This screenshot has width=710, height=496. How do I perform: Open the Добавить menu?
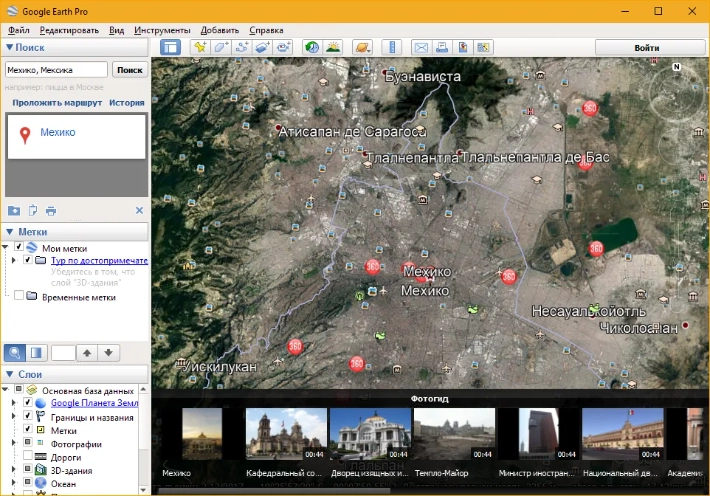[x=220, y=30]
